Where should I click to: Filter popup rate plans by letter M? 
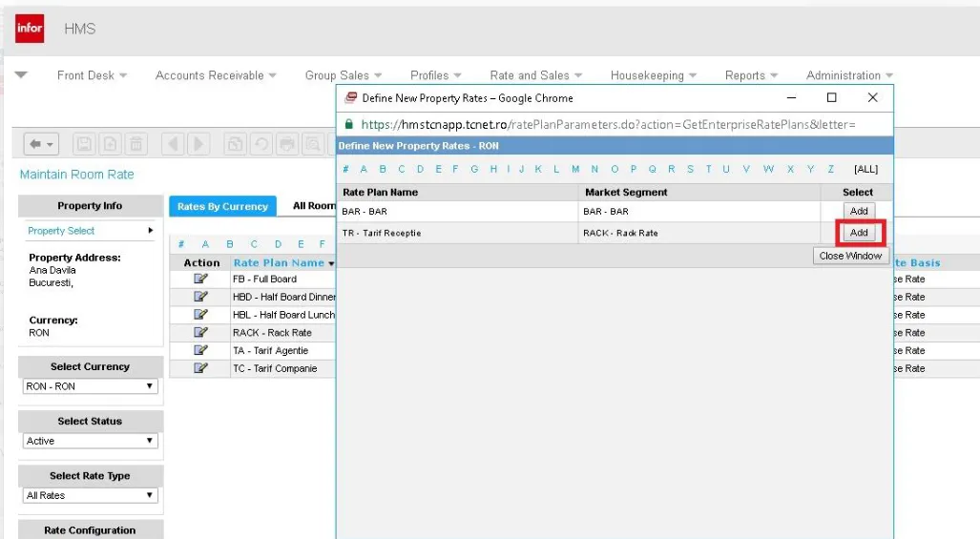(x=575, y=169)
